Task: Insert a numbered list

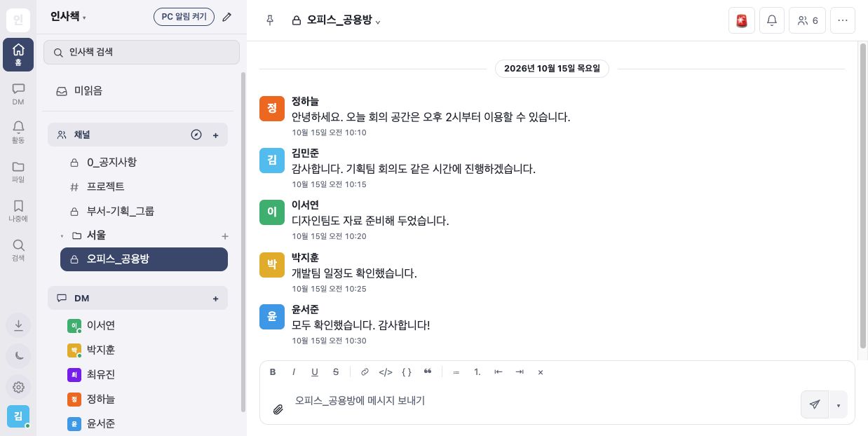Action: [x=477, y=372]
